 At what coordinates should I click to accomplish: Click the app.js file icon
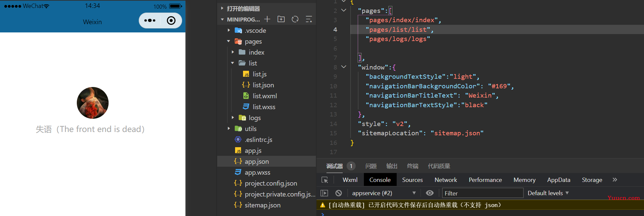[x=238, y=151]
